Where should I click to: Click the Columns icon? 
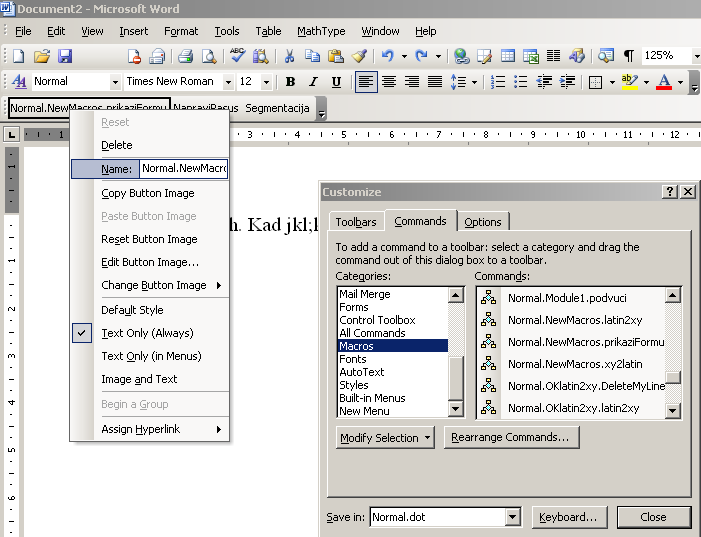553,56
